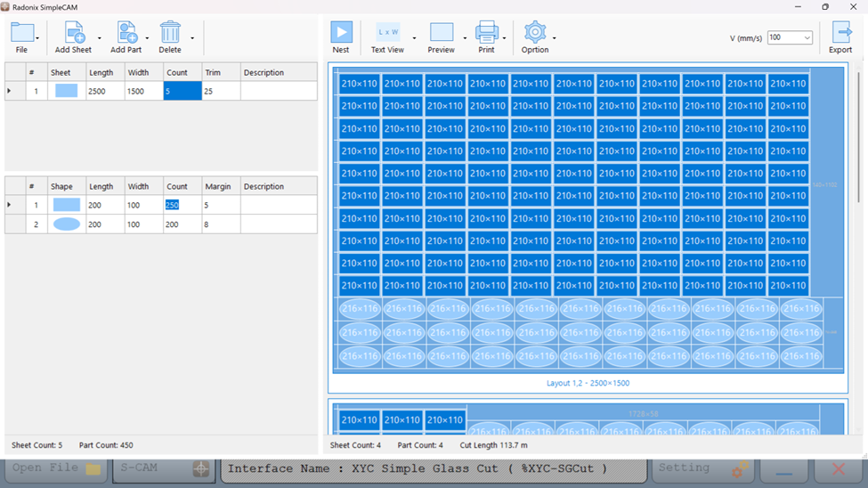Click left status Part Count: 450

pos(106,444)
